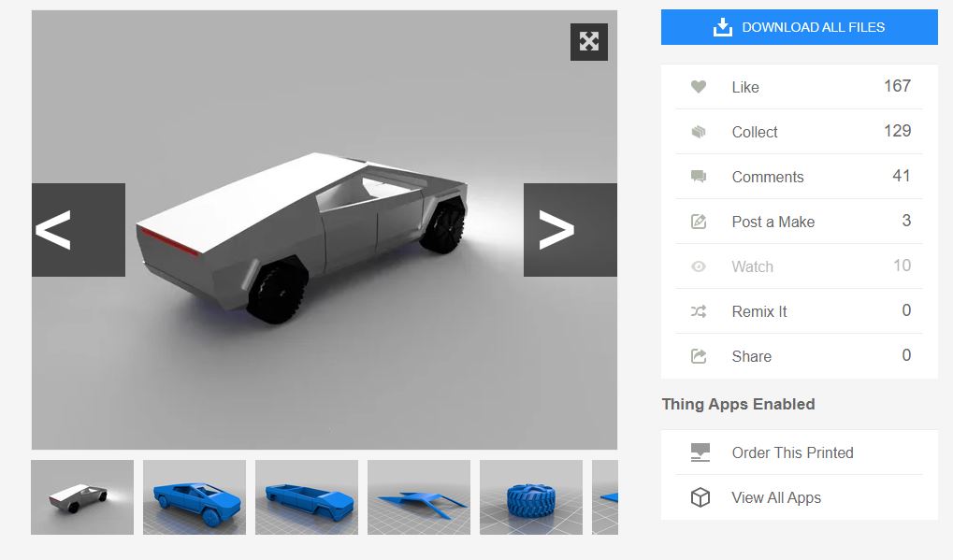Advance to next image with right arrow
The width and height of the screenshot is (953, 560).
tap(570, 230)
